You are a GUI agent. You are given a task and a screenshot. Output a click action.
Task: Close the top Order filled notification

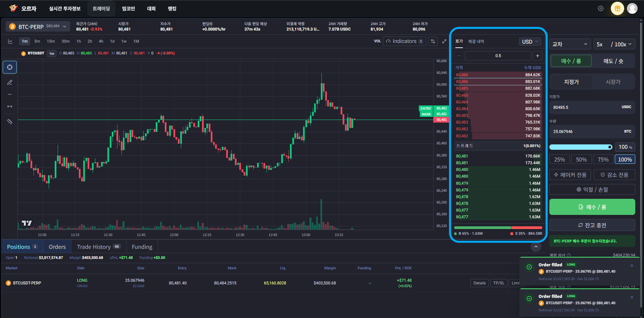tap(632, 266)
